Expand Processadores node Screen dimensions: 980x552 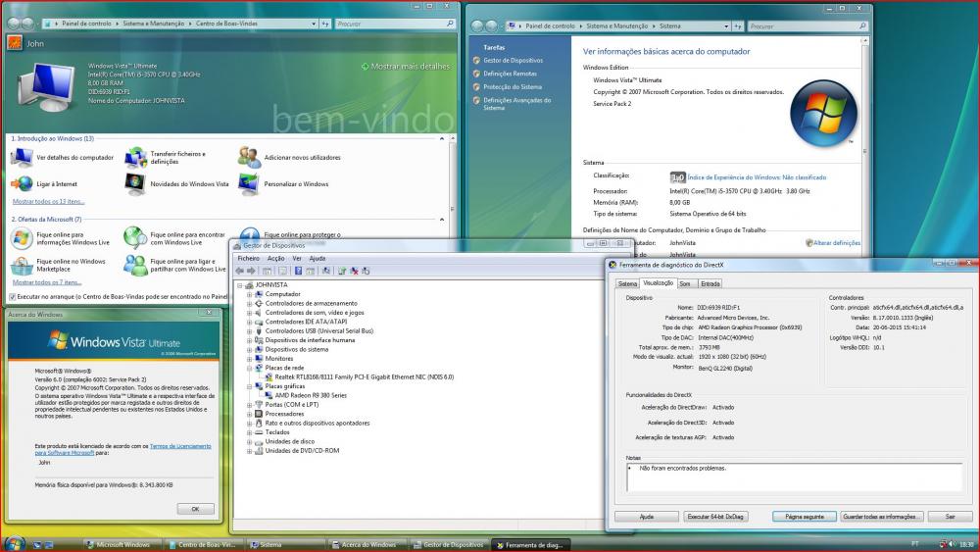[249, 414]
